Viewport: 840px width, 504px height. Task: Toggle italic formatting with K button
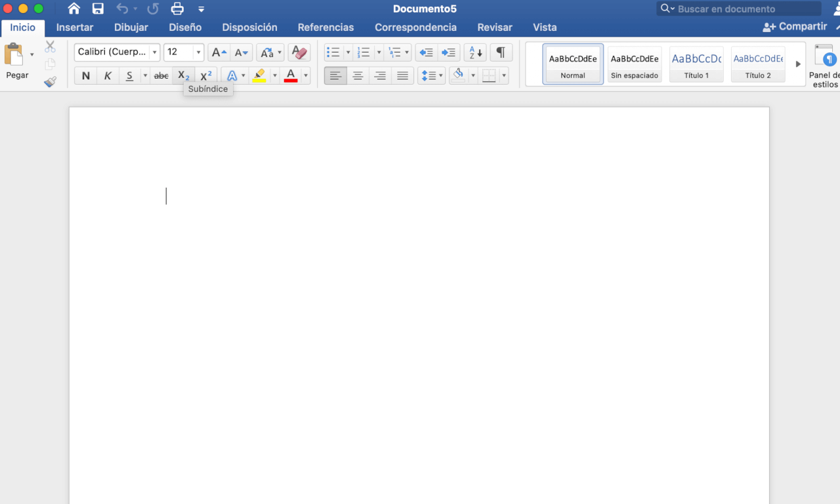point(108,76)
